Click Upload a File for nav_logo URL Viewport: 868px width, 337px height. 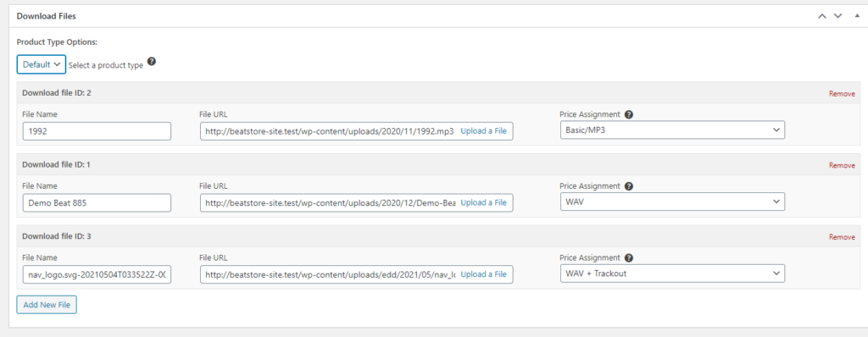(483, 273)
